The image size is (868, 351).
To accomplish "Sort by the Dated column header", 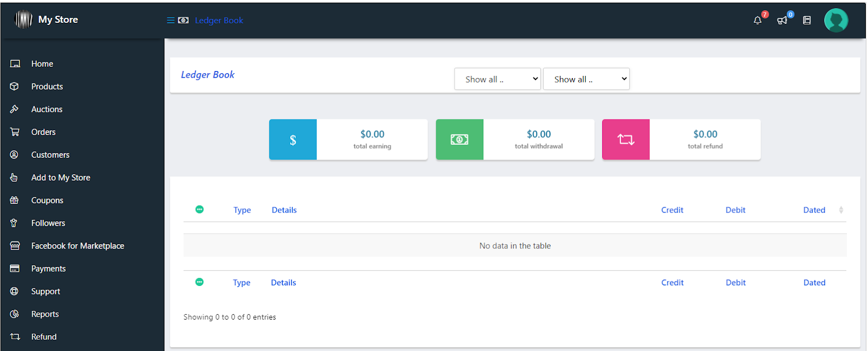I will pyautogui.click(x=814, y=210).
